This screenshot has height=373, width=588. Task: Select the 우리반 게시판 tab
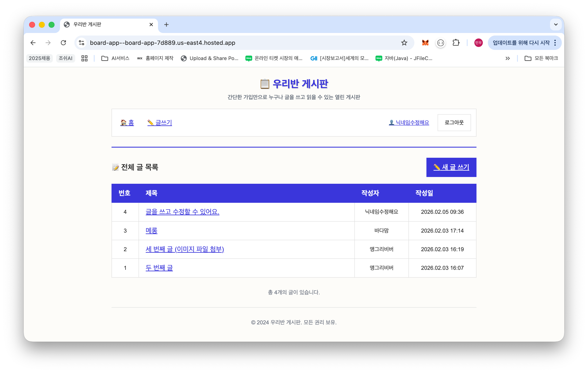(105, 25)
